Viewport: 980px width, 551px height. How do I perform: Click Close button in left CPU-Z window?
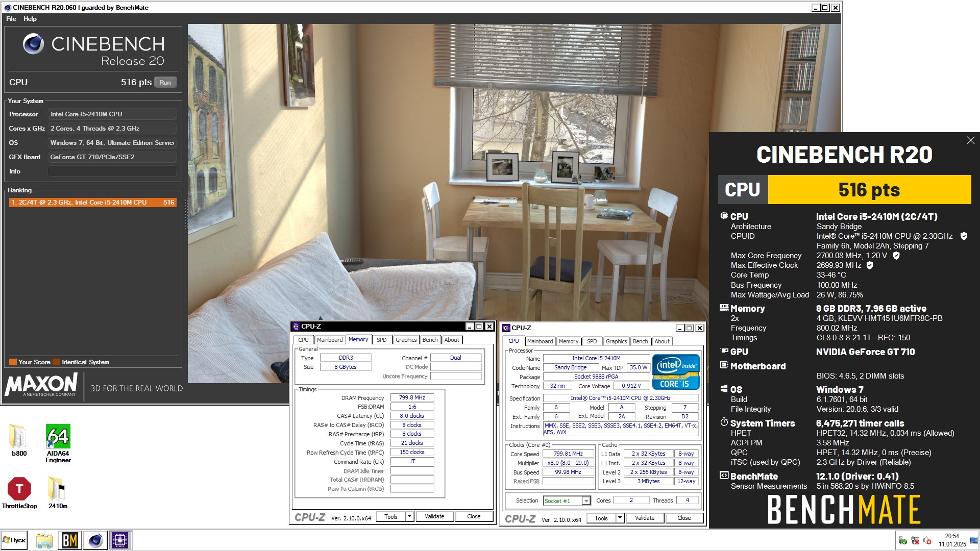coord(474,516)
